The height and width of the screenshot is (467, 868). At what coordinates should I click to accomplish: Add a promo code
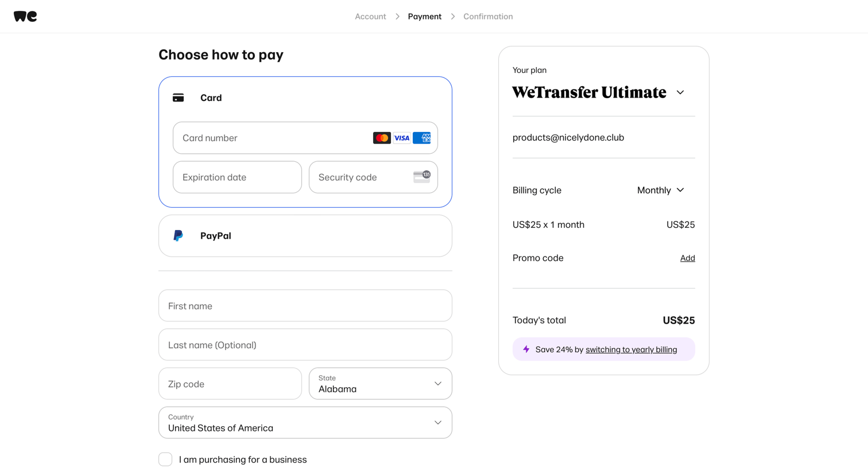point(687,258)
